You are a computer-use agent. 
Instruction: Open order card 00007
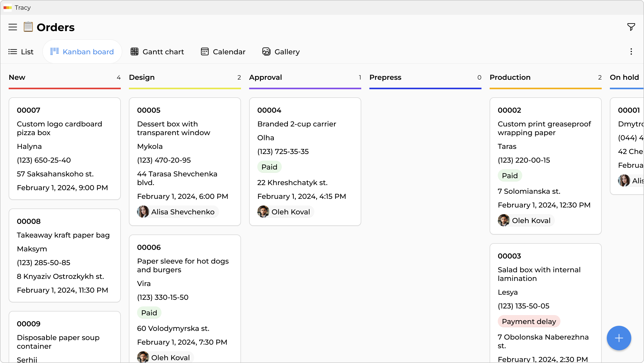64,149
